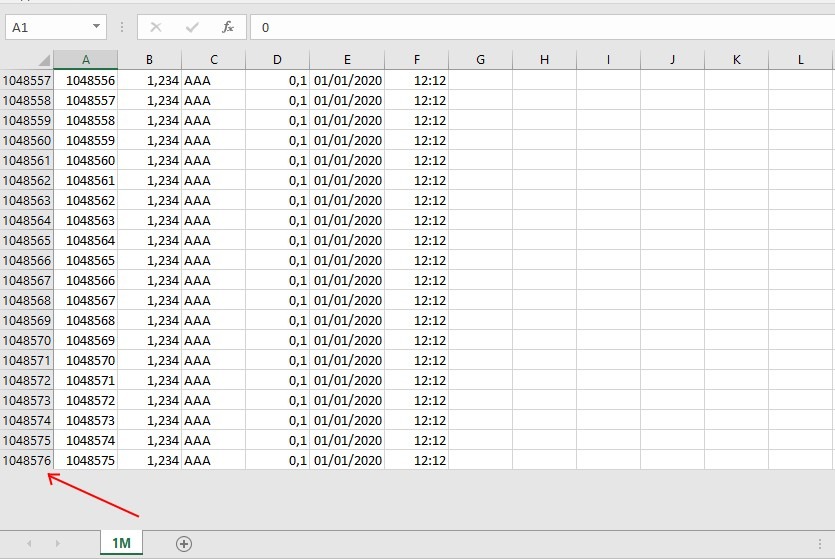Viewport: 835px width, 559px height.
Task: Click the formula bar showing 0
Action: tap(542, 27)
